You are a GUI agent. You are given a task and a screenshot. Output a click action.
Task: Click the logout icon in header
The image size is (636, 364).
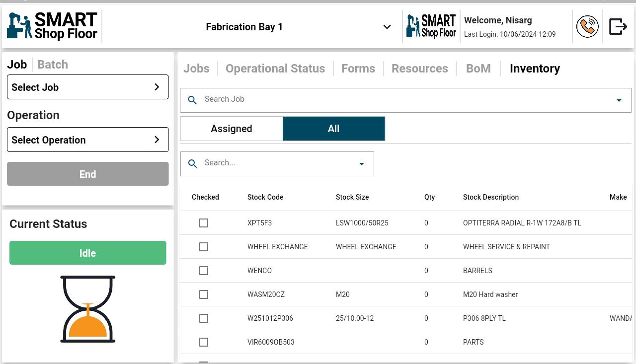point(618,27)
